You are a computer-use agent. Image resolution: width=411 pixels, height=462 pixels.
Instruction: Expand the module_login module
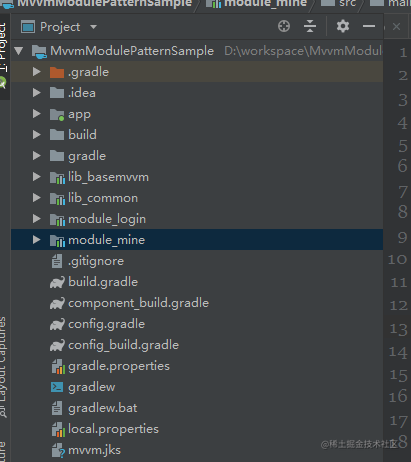tap(37, 219)
